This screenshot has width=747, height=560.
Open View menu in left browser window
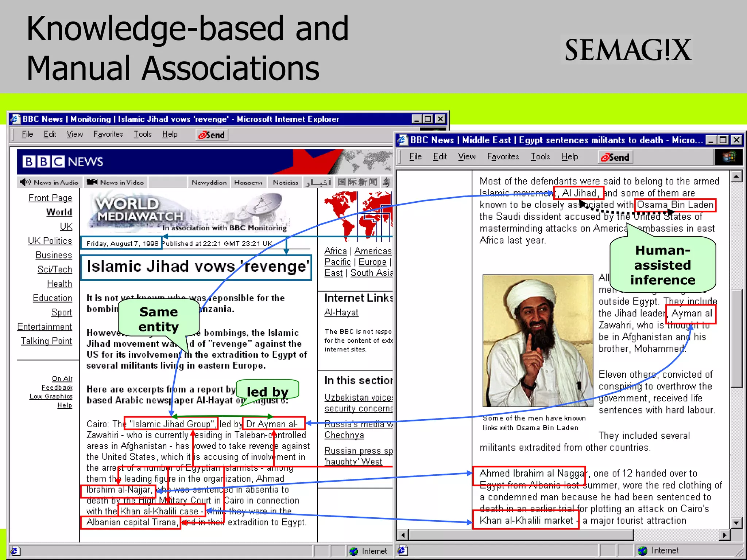[x=74, y=134]
